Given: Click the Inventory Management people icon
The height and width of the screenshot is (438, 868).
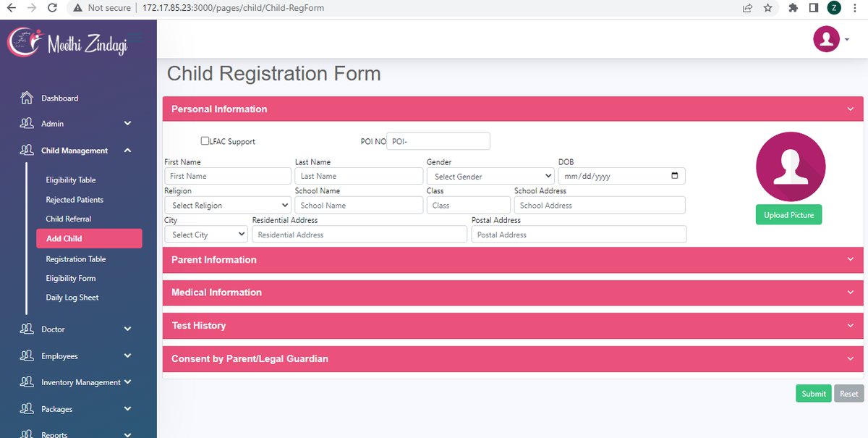Looking at the screenshot, I should point(27,382).
